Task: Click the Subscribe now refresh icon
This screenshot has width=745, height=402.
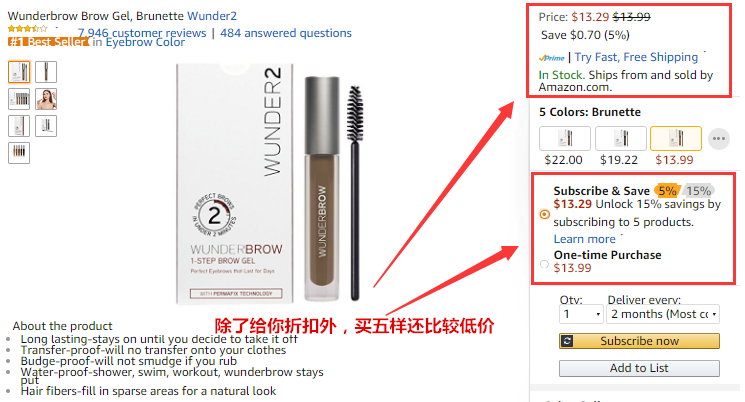Action: coord(567,341)
